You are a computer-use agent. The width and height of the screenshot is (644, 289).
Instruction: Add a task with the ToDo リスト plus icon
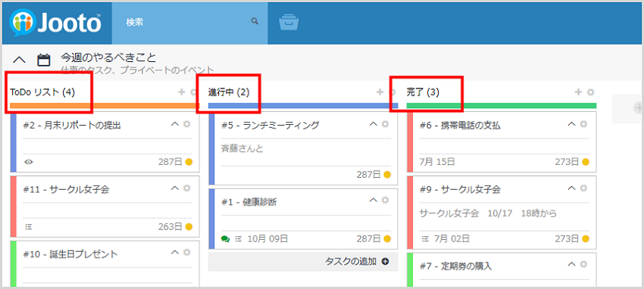tap(181, 92)
